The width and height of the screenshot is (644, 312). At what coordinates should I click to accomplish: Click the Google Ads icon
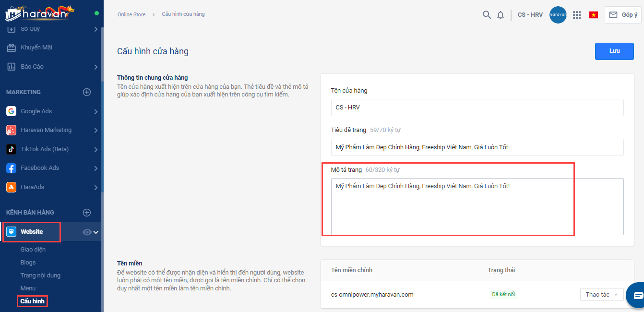tap(11, 111)
